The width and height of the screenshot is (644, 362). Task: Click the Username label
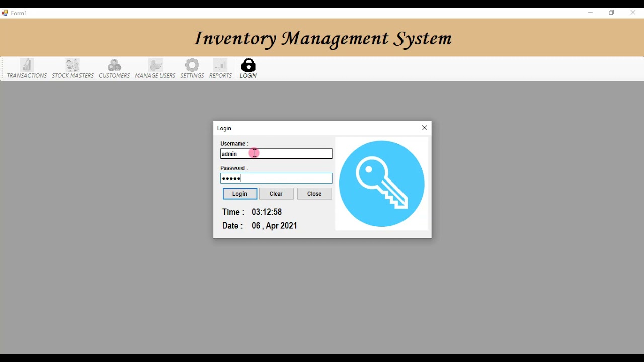tap(234, 144)
